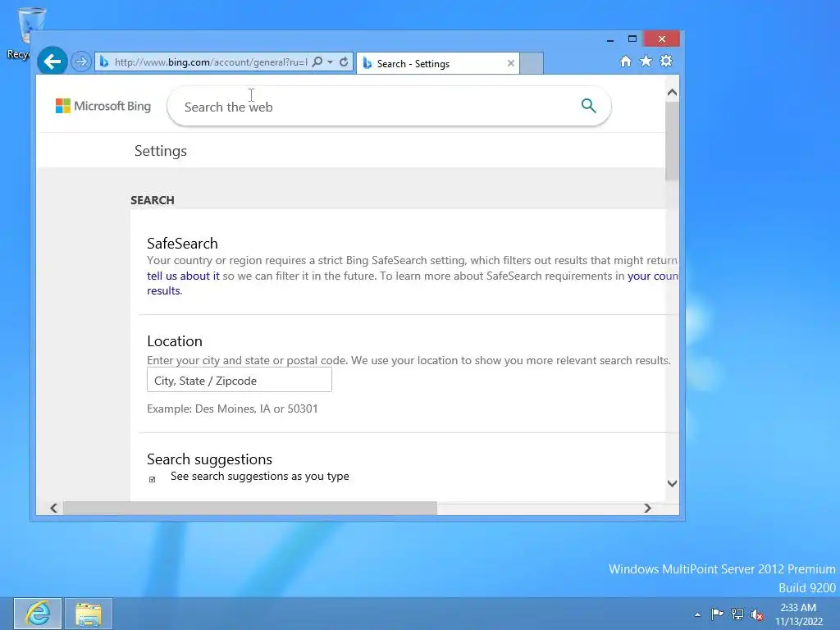Viewport: 840px width, 630px height.
Task: Click the vertical scrollbar up arrow
Action: 672,93
